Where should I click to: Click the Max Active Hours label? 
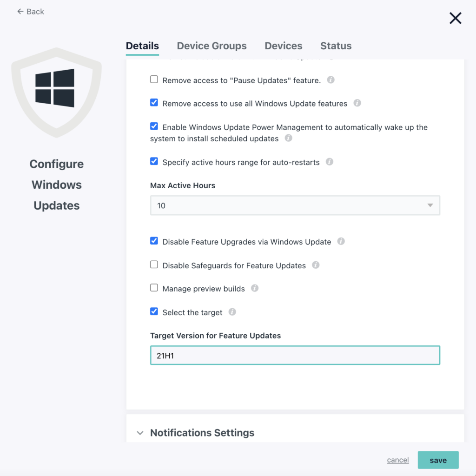(x=183, y=185)
